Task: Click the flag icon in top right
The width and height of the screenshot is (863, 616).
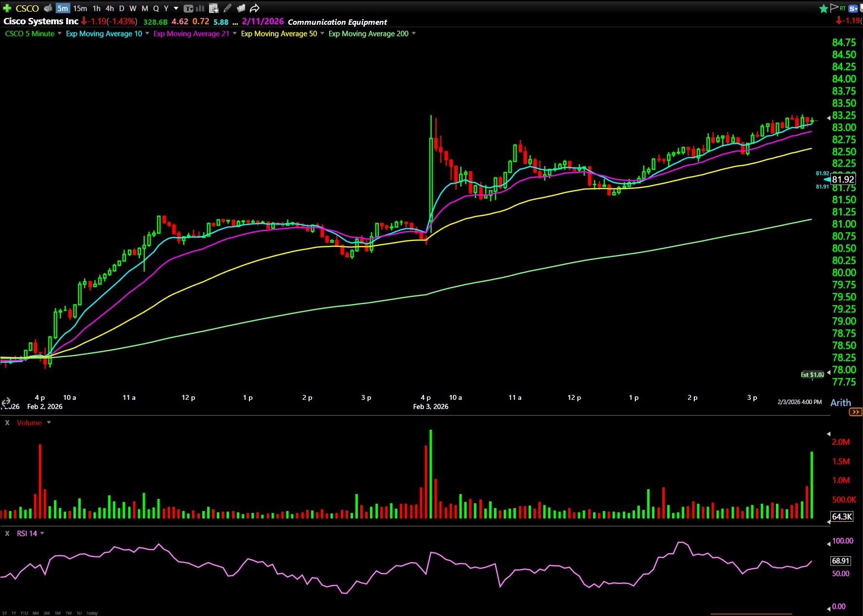Action: pos(834,8)
